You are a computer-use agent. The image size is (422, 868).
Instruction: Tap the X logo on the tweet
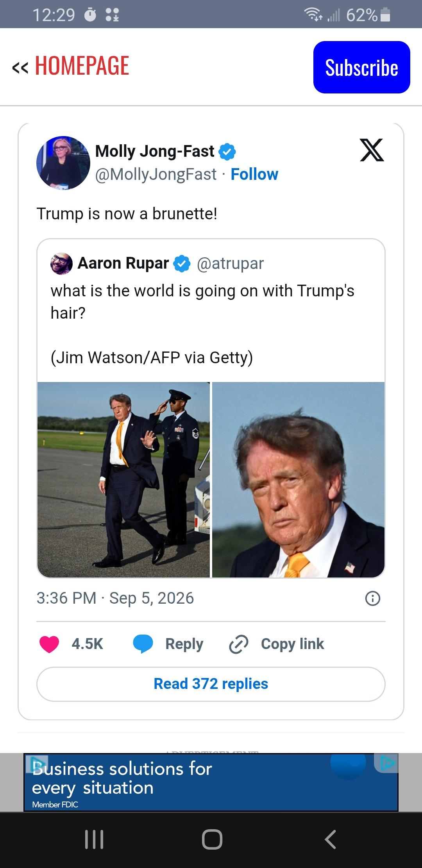click(x=372, y=150)
